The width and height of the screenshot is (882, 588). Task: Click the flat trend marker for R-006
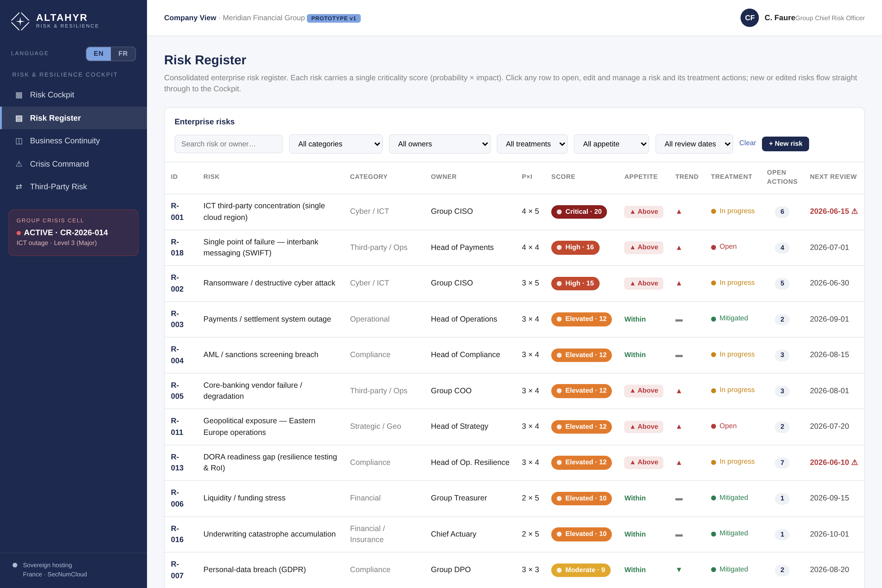679,499
